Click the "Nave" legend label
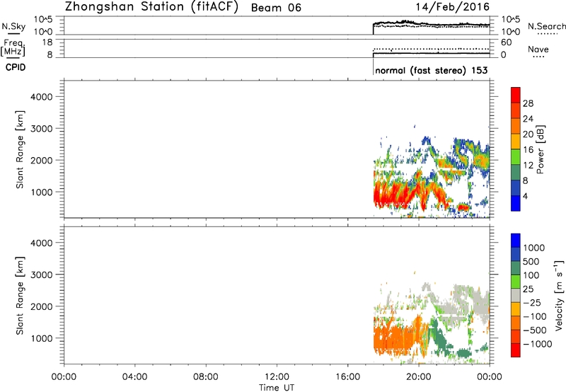Viewport: 566px width, 392px height. point(538,50)
